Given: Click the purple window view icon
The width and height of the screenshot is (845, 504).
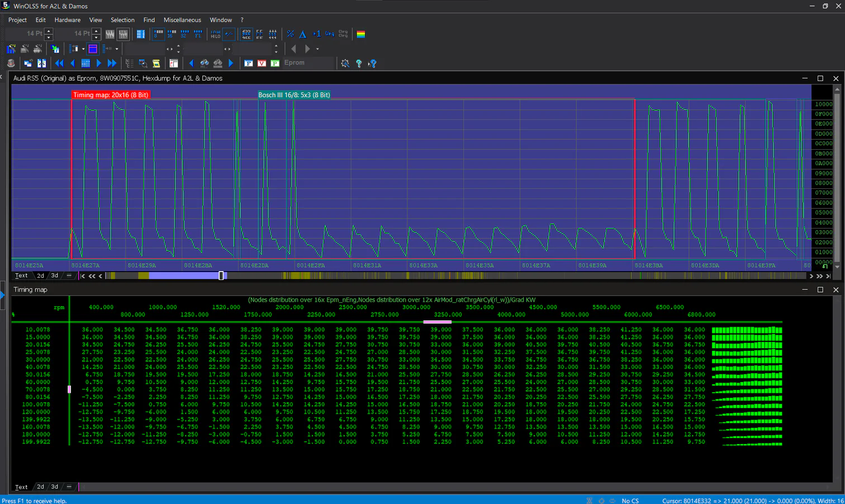Looking at the screenshot, I should click(x=93, y=49).
